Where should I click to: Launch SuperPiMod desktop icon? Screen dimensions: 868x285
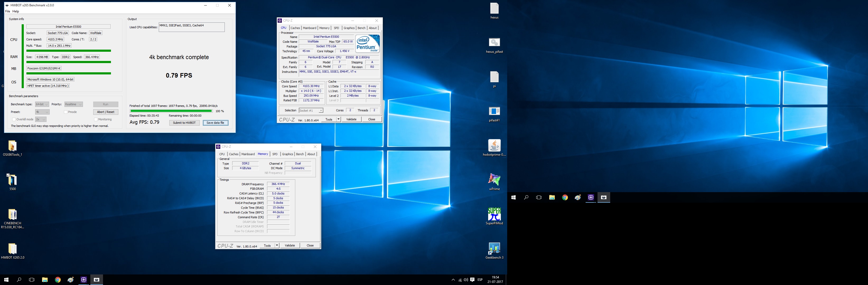tap(494, 217)
